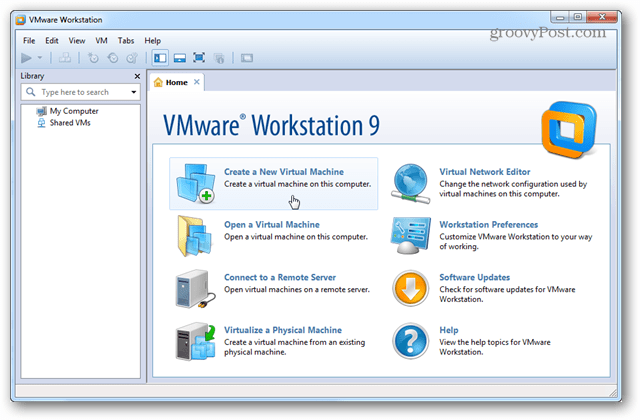Viewport: 640px width, 420px height.
Task: Click the VMware Workstation title bar icon
Action: pos(20,20)
